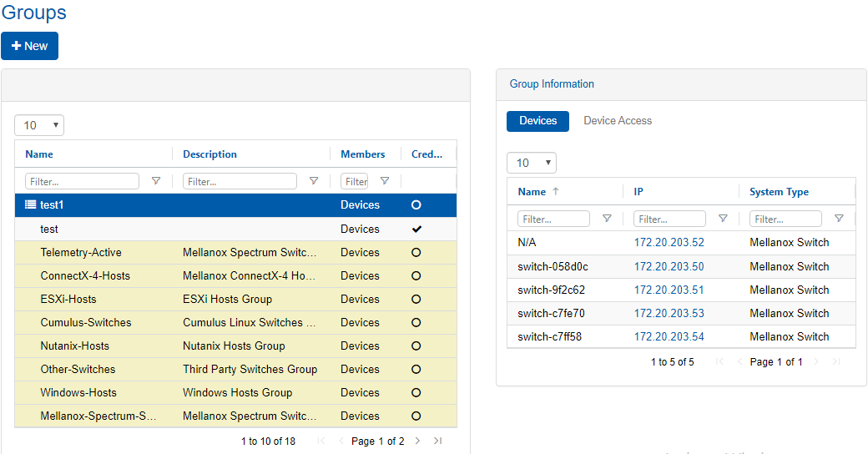Click the filter icon for Description column
The image size is (868, 454).
(314, 181)
